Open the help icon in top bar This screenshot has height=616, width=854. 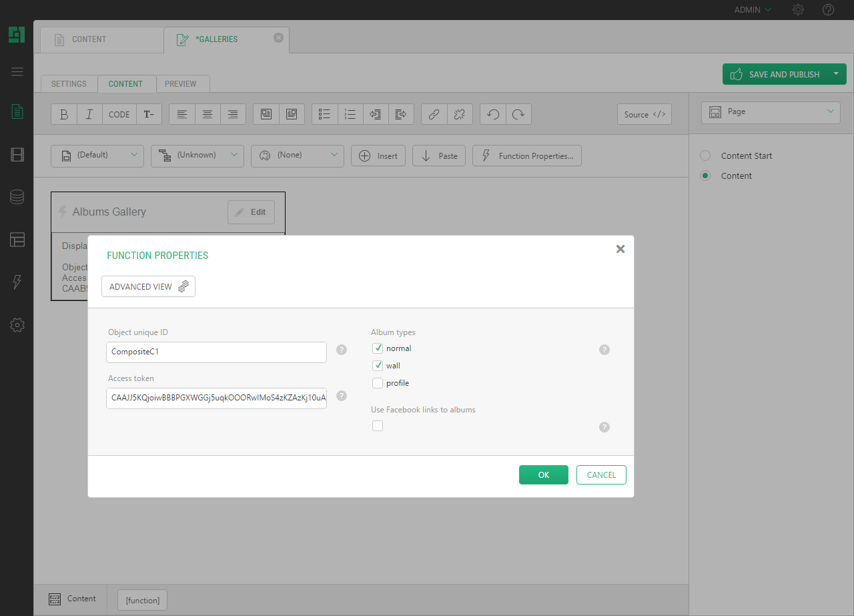(829, 10)
